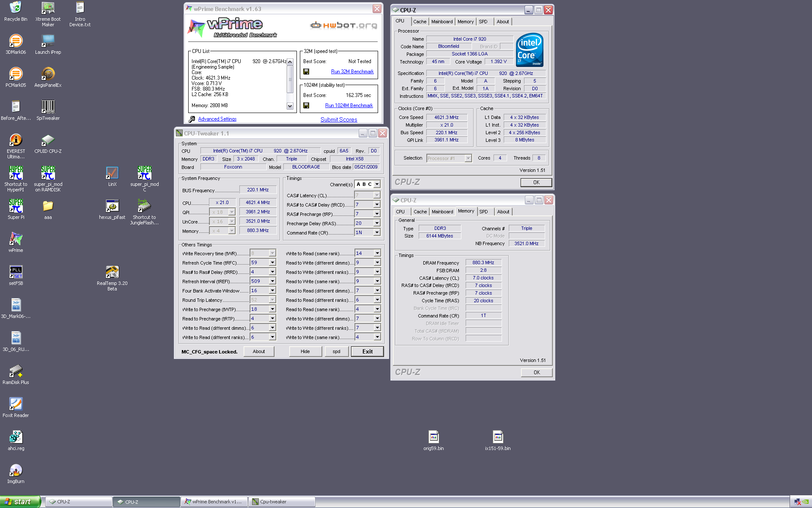This screenshot has width=812, height=508.
Task: Expand RAS# Precharge (tRP) dropdown
Action: click(377, 214)
